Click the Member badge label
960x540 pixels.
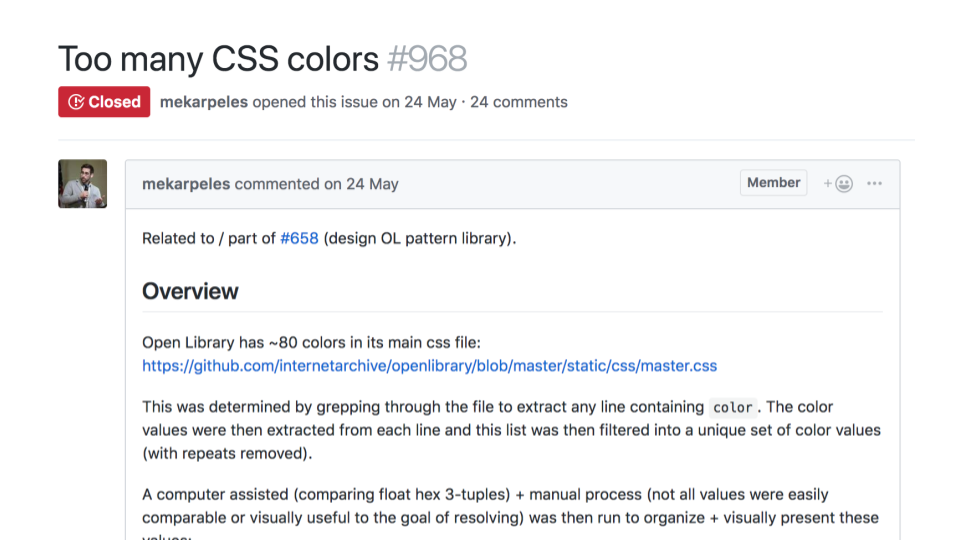[x=773, y=182]
